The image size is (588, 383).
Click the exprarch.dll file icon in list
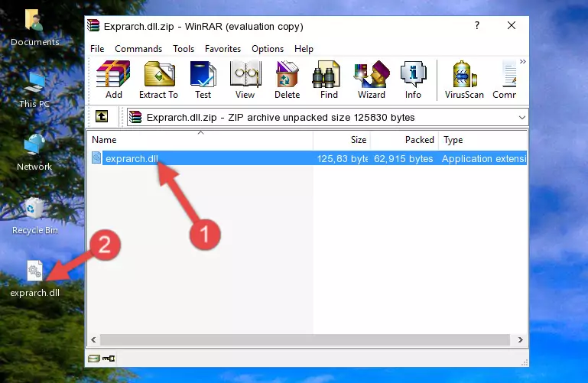pyautogui.click(x=96, y=157)
